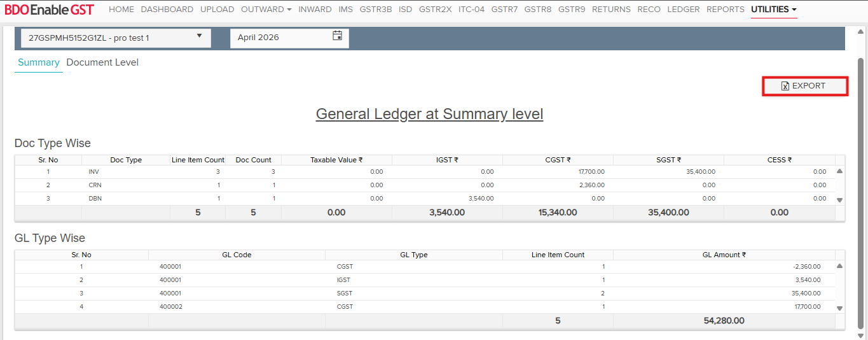Click the IGST ₹ column header
This screenshot has width=868, height=340.
pos(447,160)
